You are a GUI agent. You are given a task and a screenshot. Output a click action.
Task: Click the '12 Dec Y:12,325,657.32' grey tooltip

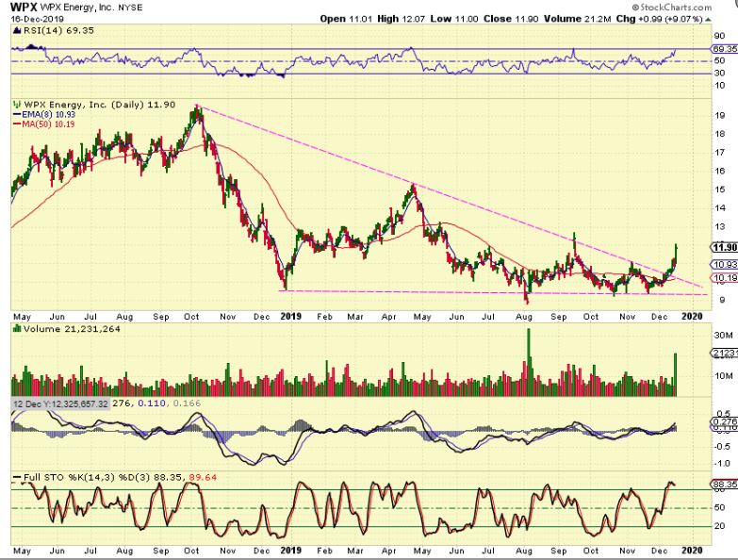(60, 404)
